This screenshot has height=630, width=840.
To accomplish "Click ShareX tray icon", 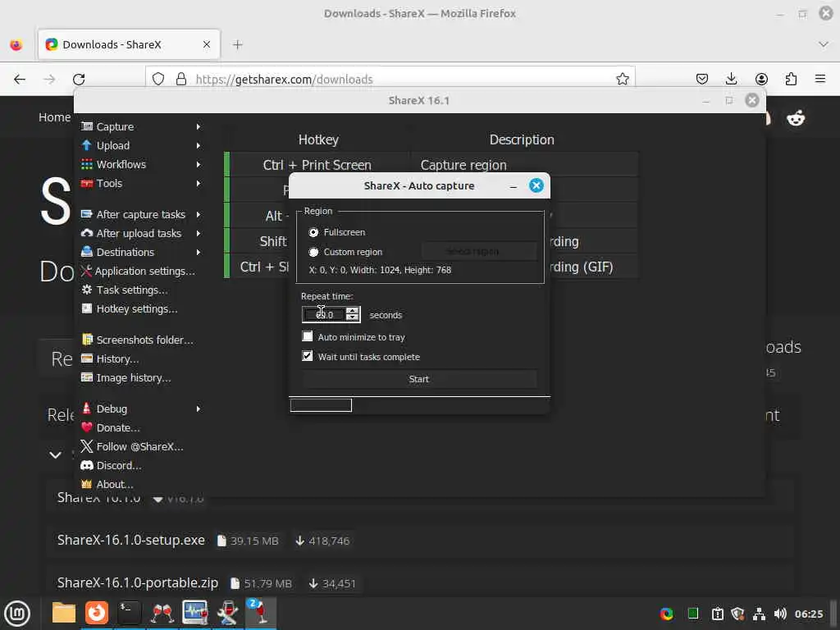I will click(666, 614).
